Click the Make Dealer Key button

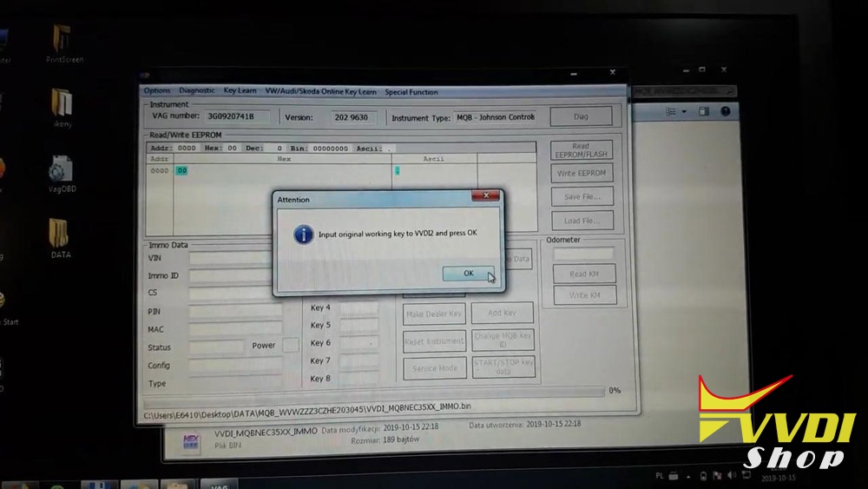pyautogui.click(x=434, y=314)
